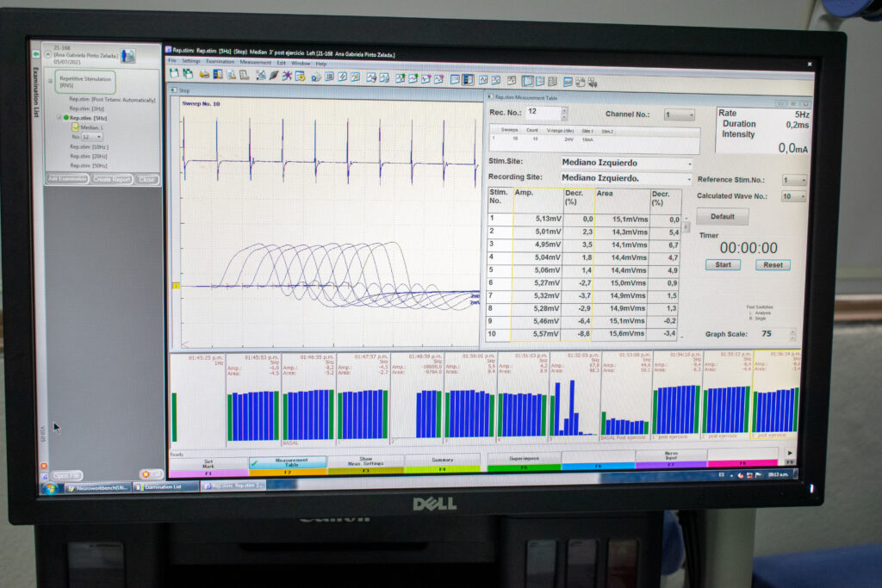Open the Measurement menu
882x588 pixels.
[255, 63]
